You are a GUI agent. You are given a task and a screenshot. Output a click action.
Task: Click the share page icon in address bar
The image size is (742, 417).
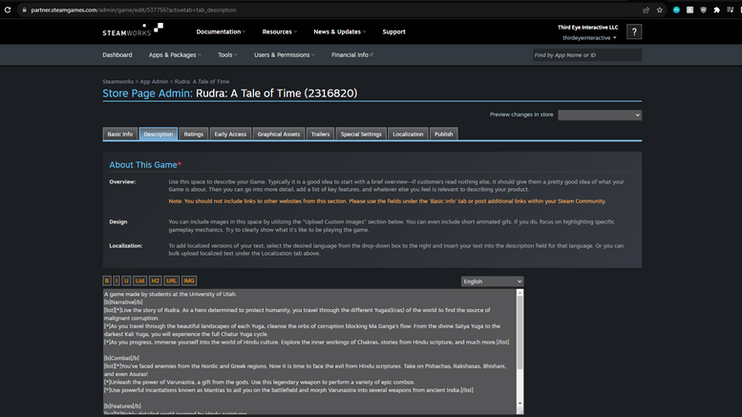[x=646, y=10]
